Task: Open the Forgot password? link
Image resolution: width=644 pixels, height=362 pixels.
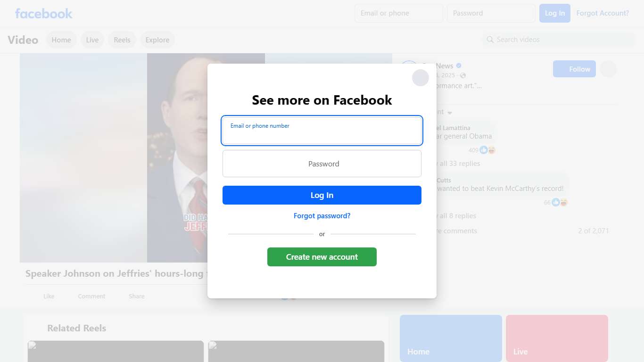Action: click(x=322, y=216)
